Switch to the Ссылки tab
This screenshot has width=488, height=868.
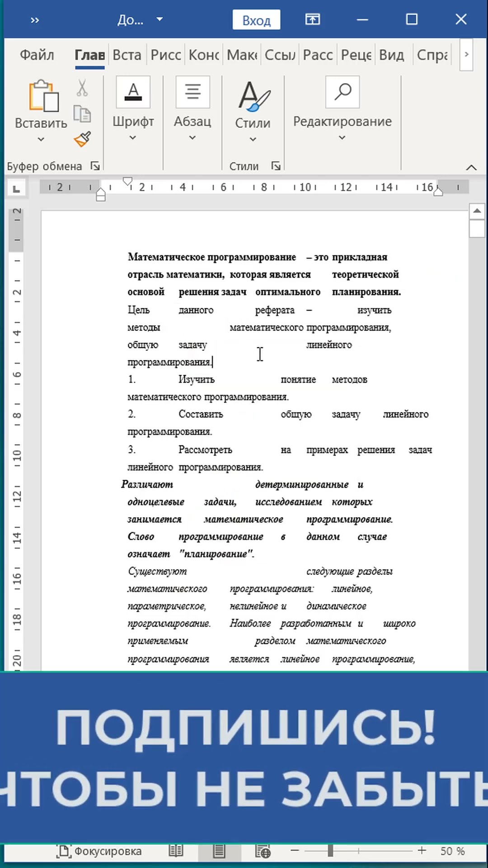tap(280, 55)
